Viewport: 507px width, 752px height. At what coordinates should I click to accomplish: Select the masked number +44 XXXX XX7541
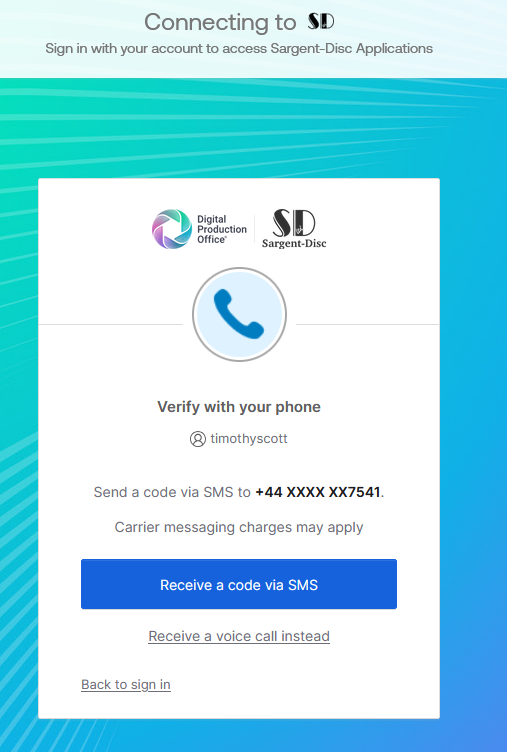tap(318, 492)
